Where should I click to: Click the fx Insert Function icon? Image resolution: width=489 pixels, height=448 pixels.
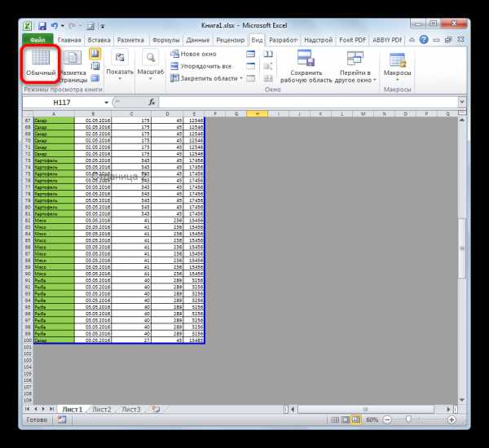[x=152, y=102]
